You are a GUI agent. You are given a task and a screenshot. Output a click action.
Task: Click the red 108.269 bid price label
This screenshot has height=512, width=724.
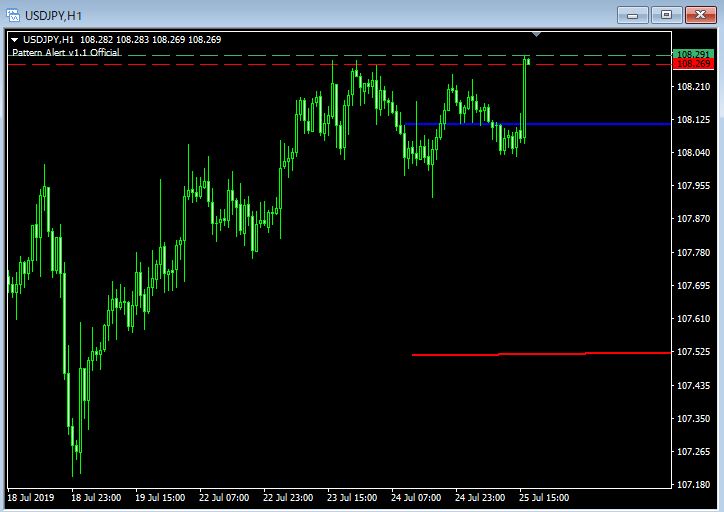pos(693,64)
